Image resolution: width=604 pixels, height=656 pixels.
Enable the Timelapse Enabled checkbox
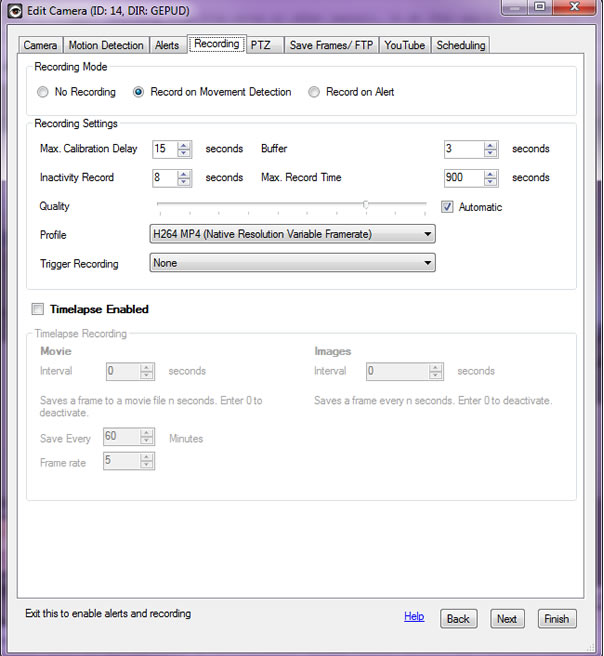click(x=38, y=310)
